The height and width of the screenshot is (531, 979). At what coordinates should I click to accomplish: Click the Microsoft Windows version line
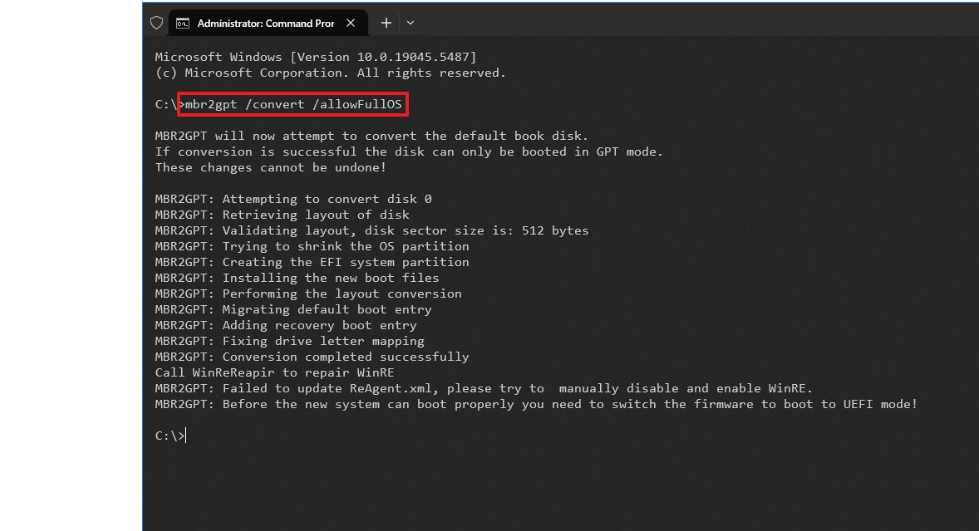pos(315,57)
